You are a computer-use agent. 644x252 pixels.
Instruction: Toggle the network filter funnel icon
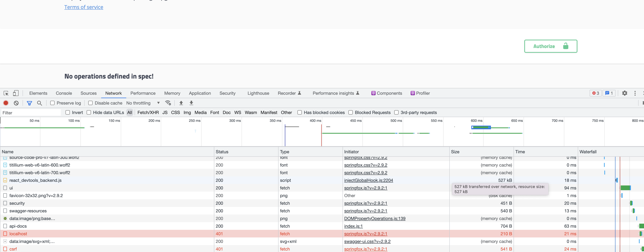coord(29,103)
